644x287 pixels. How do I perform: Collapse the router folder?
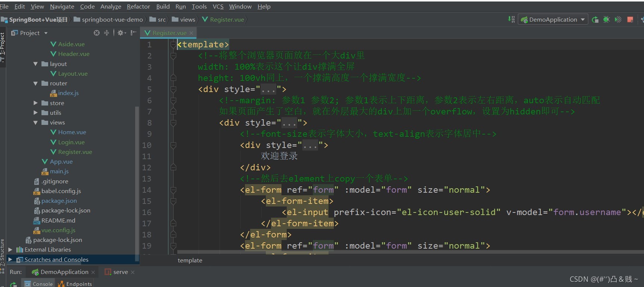point(35,83)
